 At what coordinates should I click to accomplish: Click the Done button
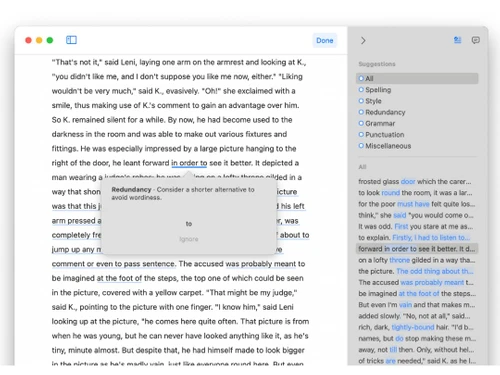click(x=325, y=40)
